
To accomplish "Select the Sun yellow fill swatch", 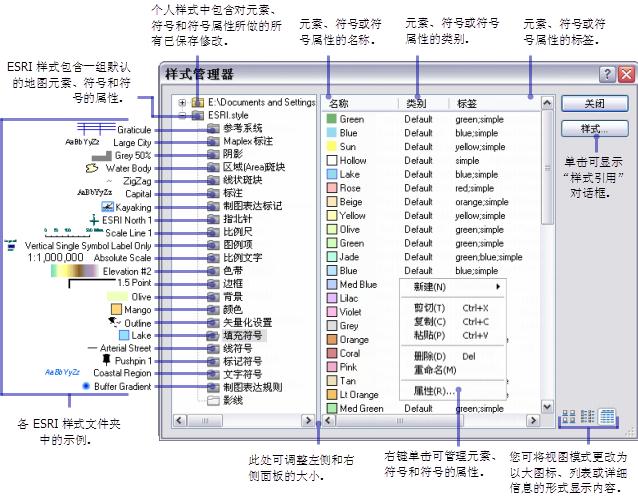I will coord(332,147).
